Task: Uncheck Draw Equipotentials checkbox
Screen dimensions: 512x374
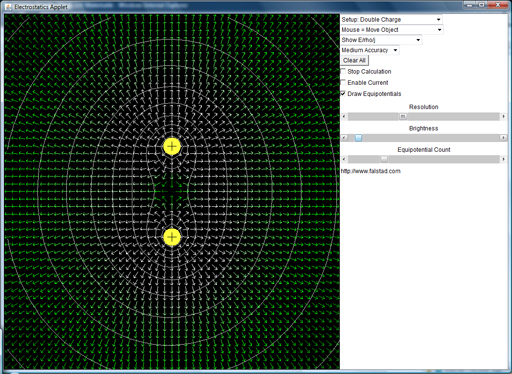Action: (343, 93)
